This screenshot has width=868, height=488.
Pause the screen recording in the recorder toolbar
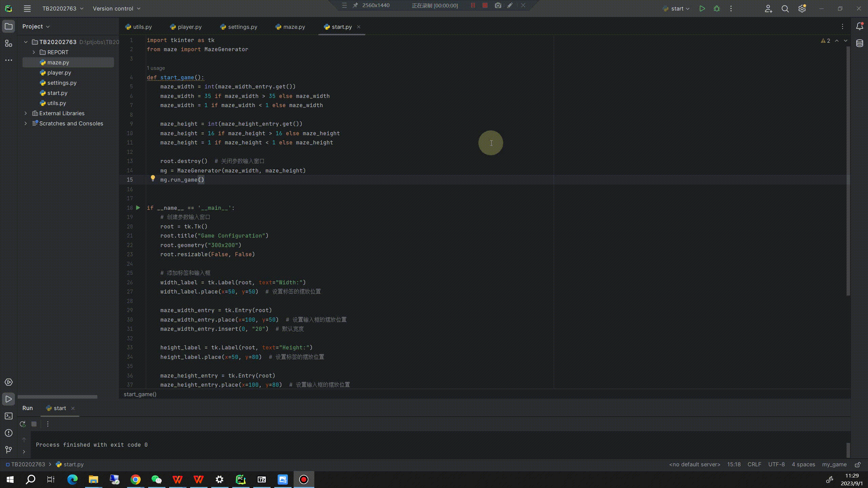click(x=473, y=5)
